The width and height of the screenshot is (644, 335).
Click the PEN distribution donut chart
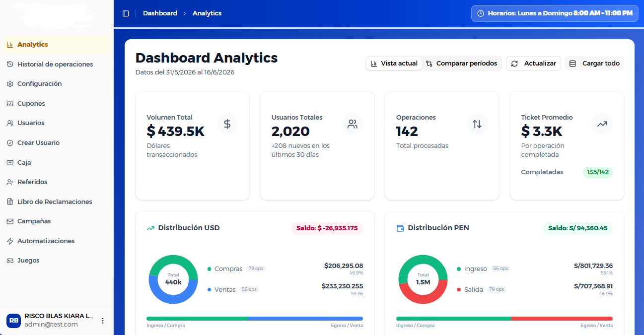[x=423, y=279]
